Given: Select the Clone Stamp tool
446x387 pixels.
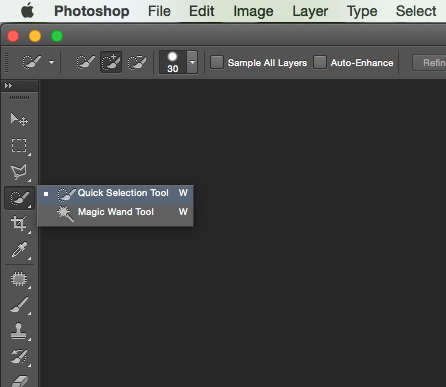Looking at the screenshot, I should 19,331.
